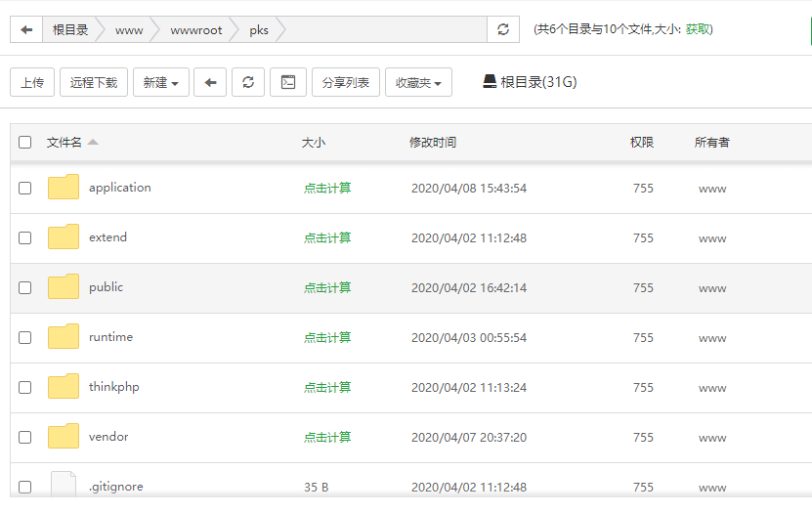Check the application row checkbox

tap(24, 188)
